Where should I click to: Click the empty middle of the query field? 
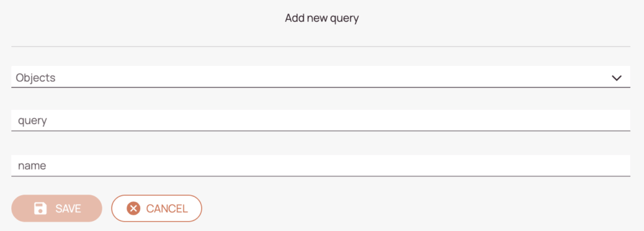pos(321,121)
